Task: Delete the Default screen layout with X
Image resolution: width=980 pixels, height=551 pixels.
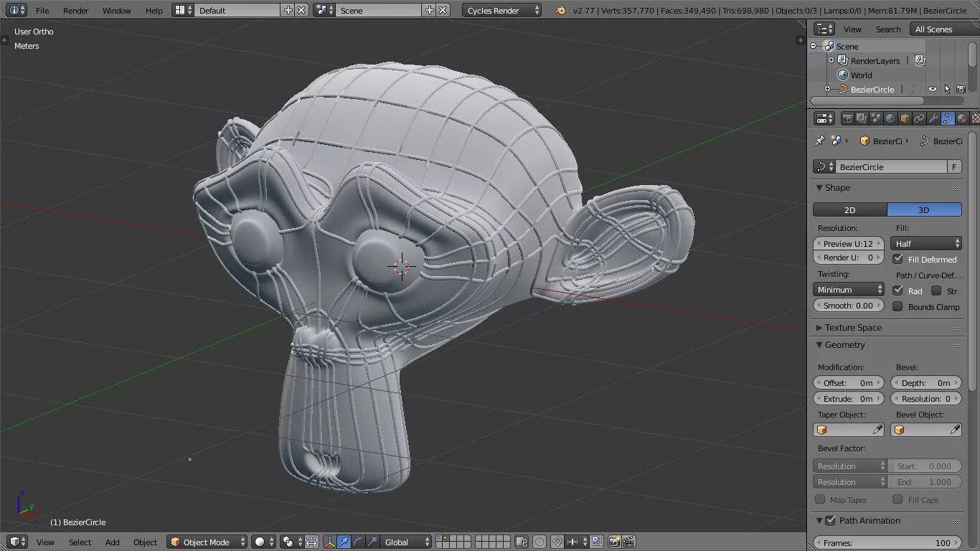Action: click(x=301, y=10)
